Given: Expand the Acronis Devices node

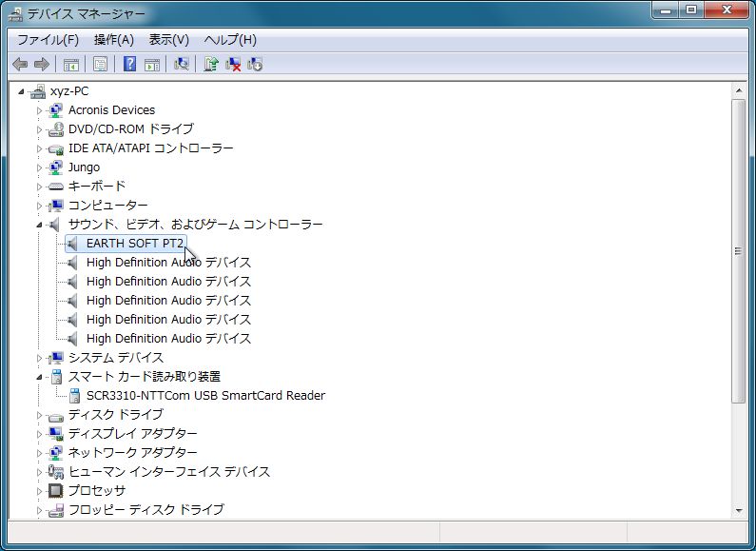Looking at the screenshot, I should 40,110.
